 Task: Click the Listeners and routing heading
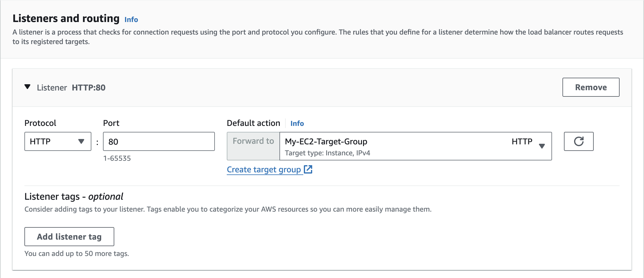pos(66,18)
